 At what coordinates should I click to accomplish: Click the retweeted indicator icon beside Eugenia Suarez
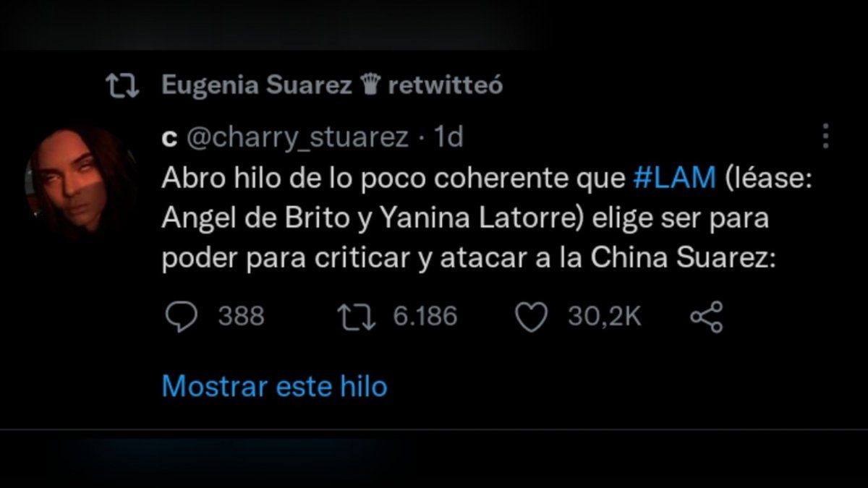coord(123,87)
